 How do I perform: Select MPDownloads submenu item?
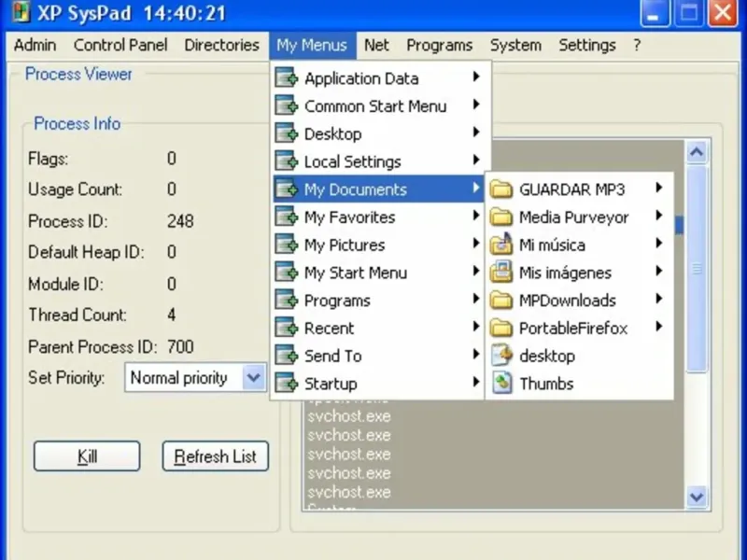[x=579, y=301]
